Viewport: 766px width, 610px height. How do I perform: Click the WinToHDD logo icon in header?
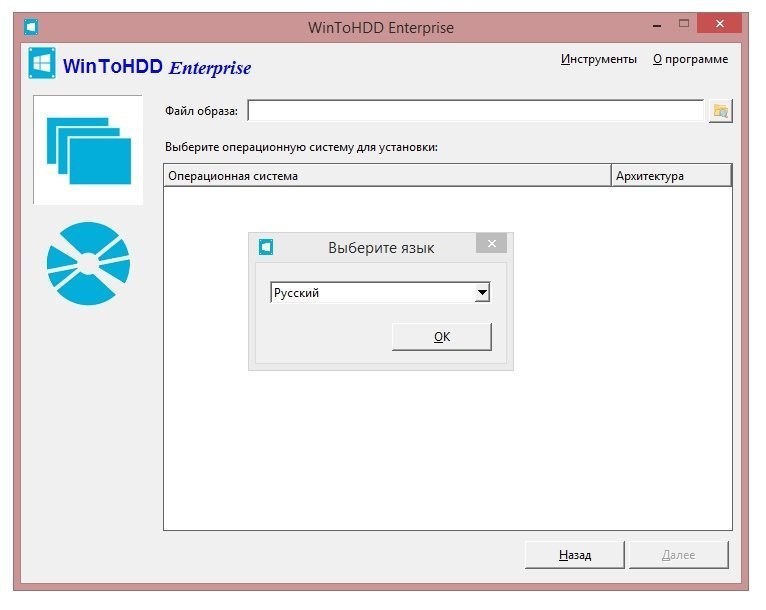(42, 63)
